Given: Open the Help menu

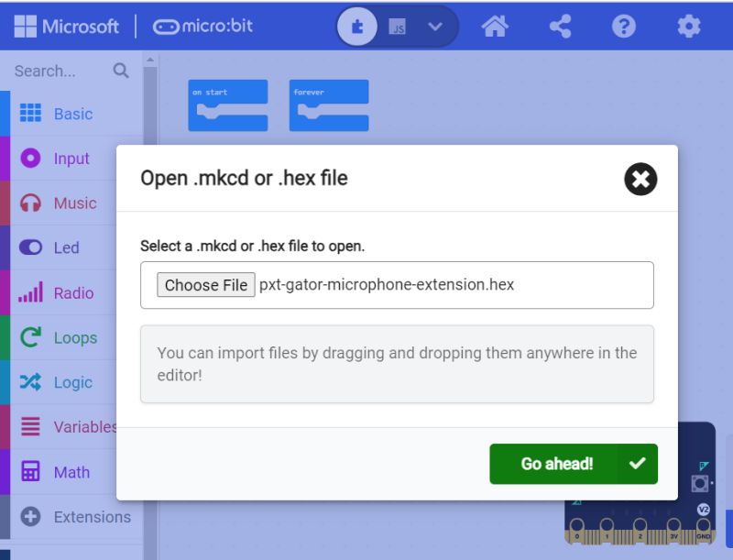Looking at the screenshot, I should click(x=624, y=27).
